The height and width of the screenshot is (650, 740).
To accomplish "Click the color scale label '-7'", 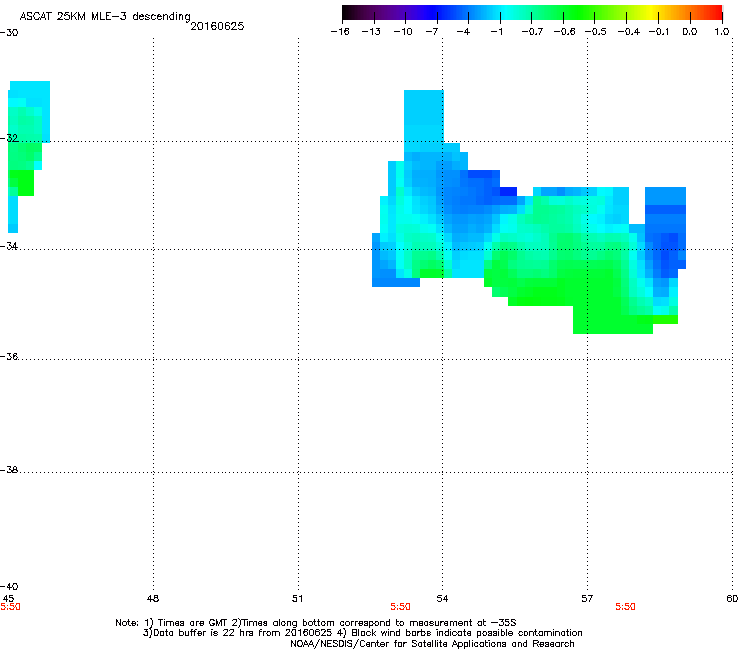I will click(432, 32).
